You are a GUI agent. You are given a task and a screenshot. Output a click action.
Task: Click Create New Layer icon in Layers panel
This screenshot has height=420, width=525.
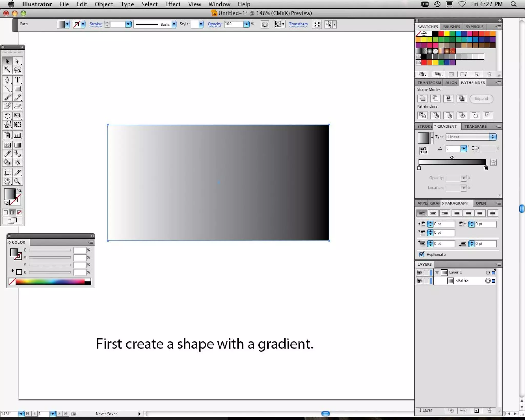476,411
